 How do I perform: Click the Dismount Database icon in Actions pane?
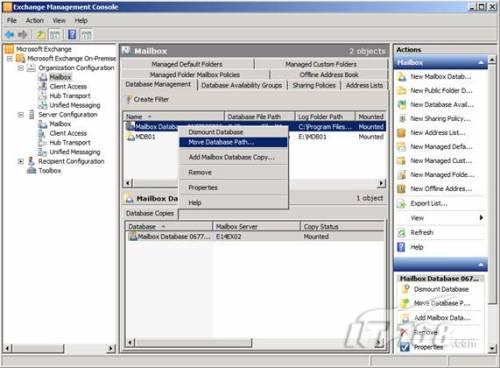[406, 289]
